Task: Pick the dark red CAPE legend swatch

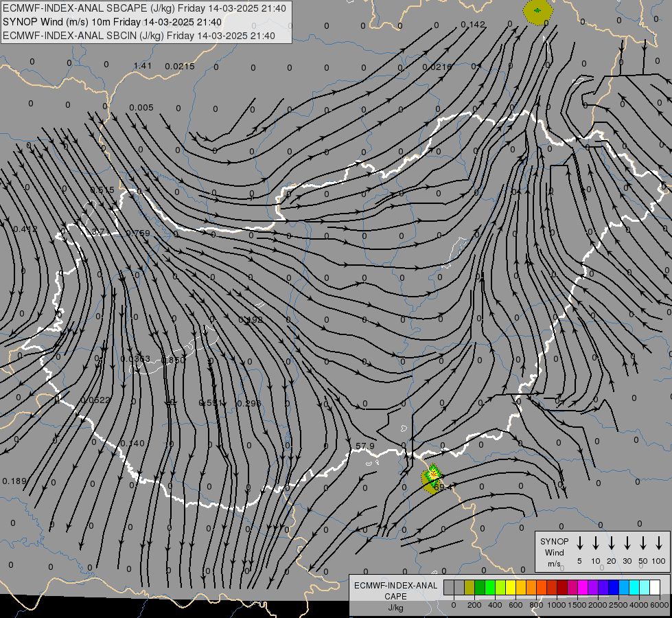Action: 562,587
